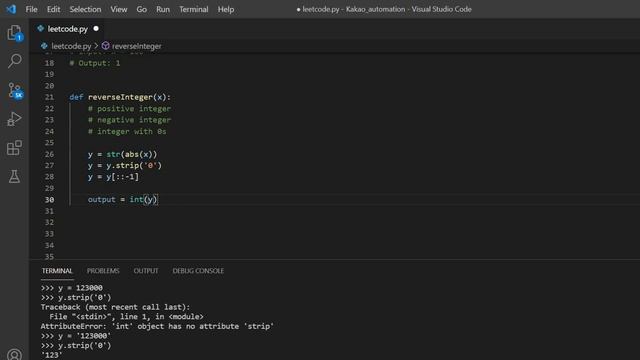Click the '# positive integer' comment
The image size is (640, 360).
(x=129, y=109)
